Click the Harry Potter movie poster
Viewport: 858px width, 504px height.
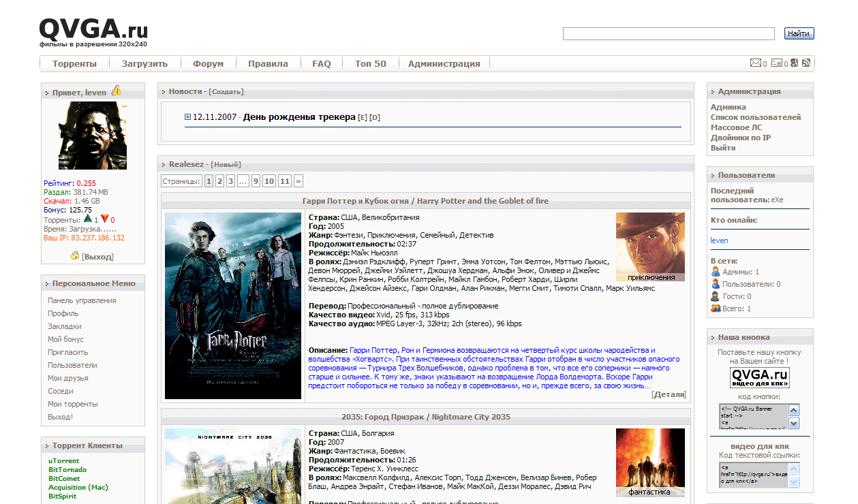[x=233, y=305]
